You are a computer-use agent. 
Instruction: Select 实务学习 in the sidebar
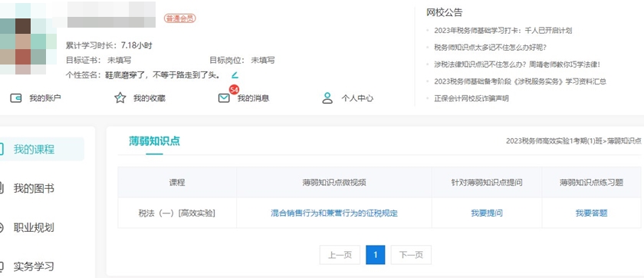coord(34,266)
